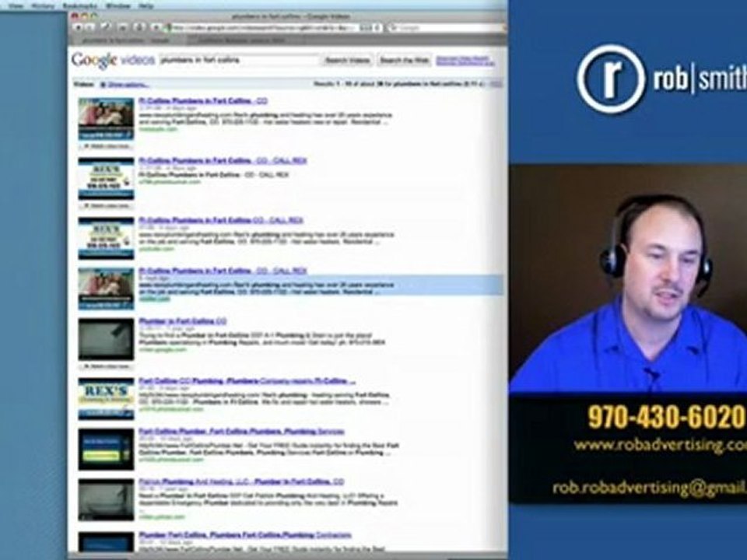The image size is (747, 560).
Task: Open the 'Patrick Plumbing And Heating, LLC' result
Action: coord(241,482)
